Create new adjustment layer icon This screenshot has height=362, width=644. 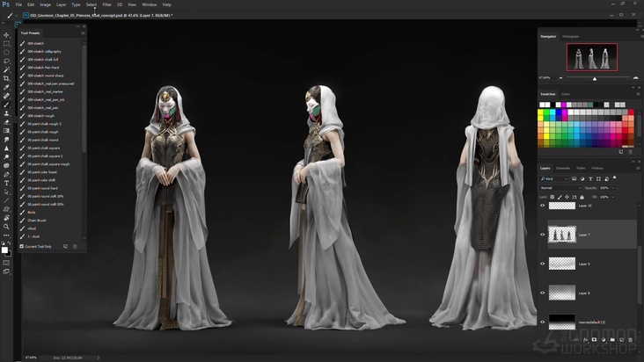tap(604, 340)
